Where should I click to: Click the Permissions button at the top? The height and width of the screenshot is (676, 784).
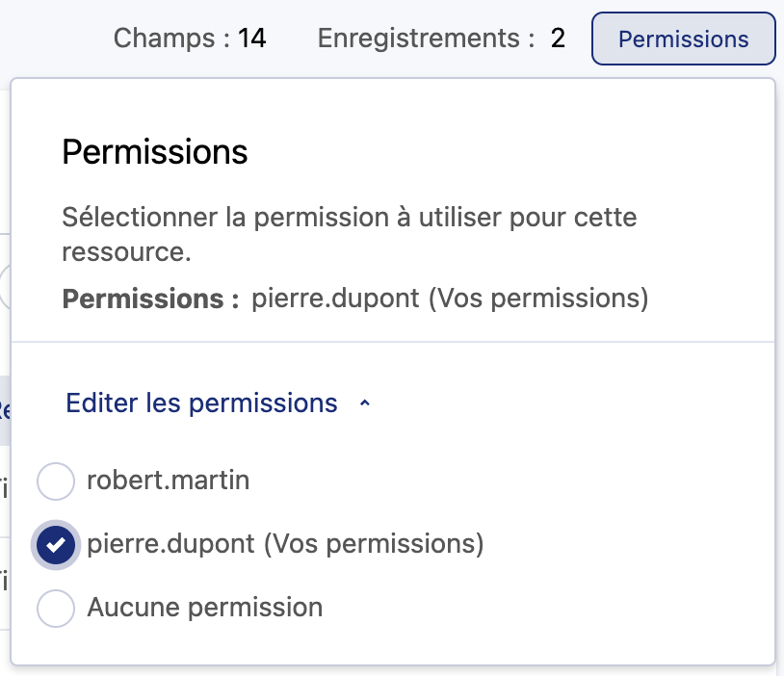(x=683, y=39)
